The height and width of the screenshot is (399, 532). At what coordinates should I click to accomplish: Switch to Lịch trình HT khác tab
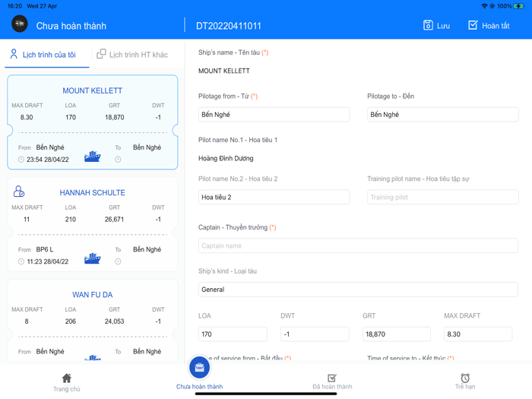coord(132,55)
